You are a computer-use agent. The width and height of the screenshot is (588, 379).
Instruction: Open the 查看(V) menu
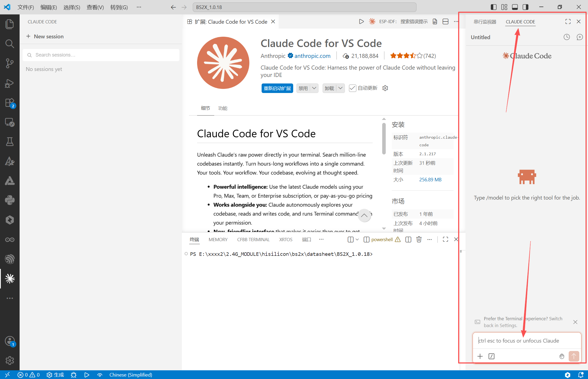click(95, 7)
